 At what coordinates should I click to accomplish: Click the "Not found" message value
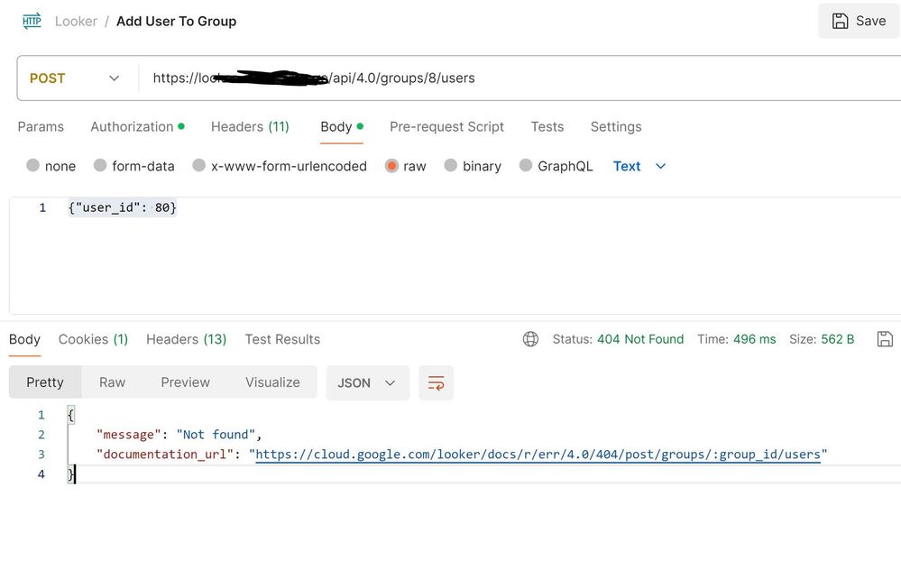point(216,435)
